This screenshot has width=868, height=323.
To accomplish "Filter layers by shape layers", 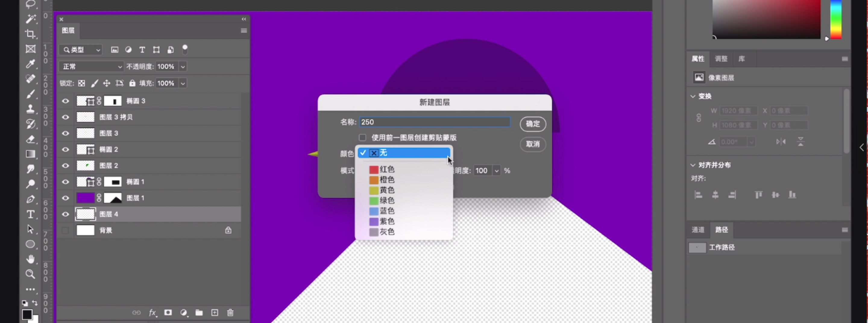I will (x=156, y=50).
